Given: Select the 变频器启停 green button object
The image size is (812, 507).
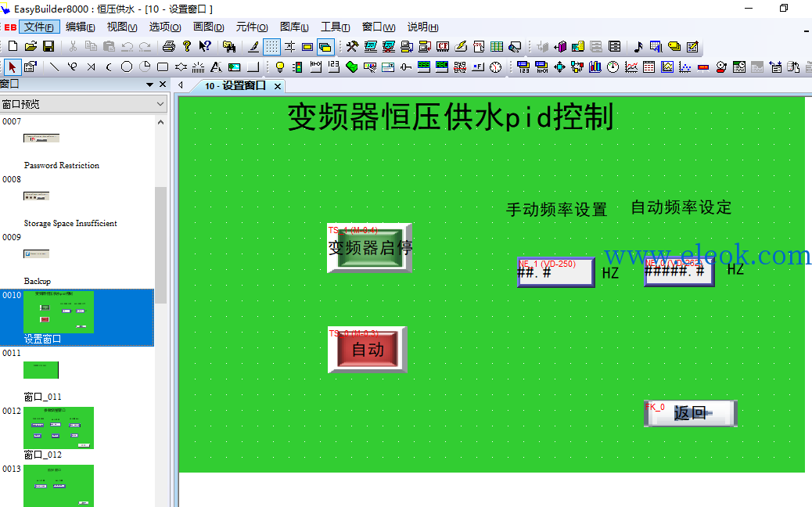Looking at the screenshot, I should [x=370, y=248].
